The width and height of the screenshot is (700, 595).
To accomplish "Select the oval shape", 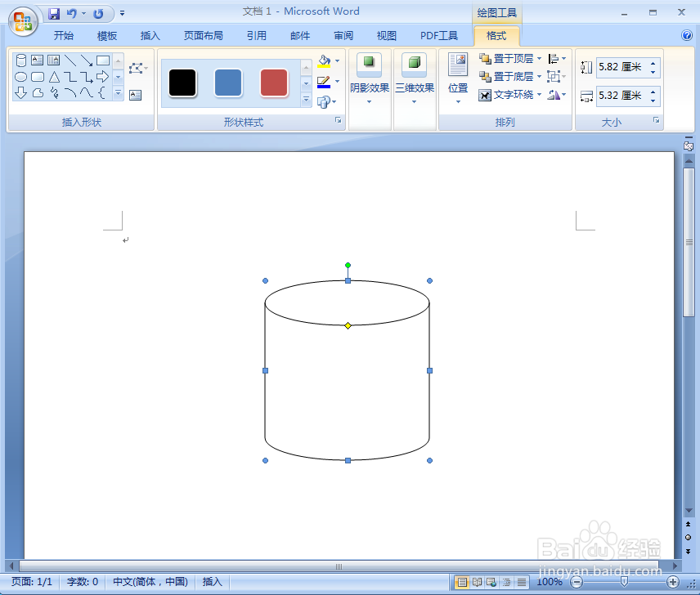I will 21,77.
